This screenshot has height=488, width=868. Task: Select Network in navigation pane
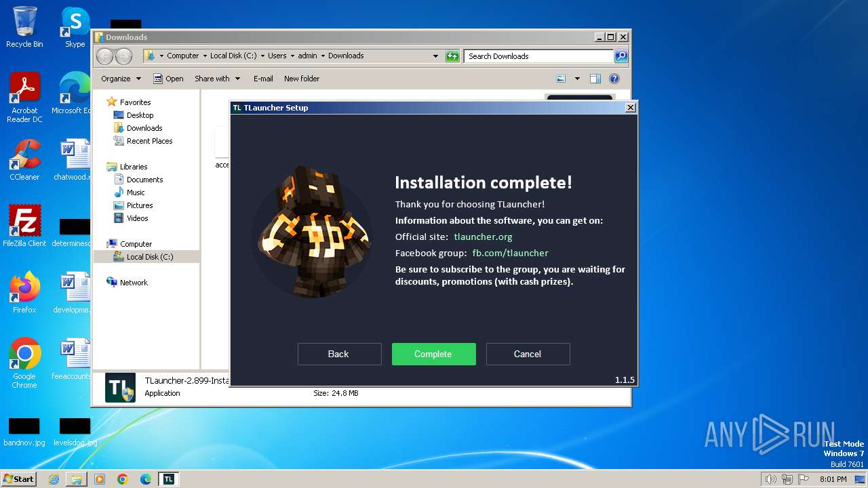coord(134,283)
